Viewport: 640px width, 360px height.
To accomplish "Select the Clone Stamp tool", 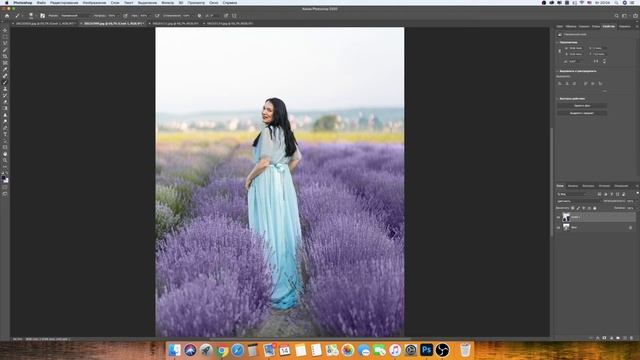I will coord(5,89).
